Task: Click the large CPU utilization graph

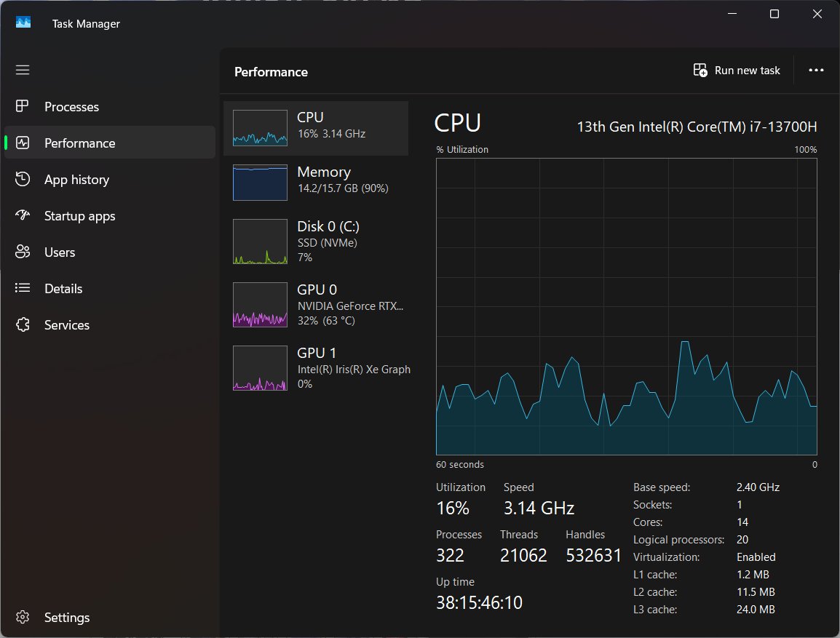Action: point(626,307)
